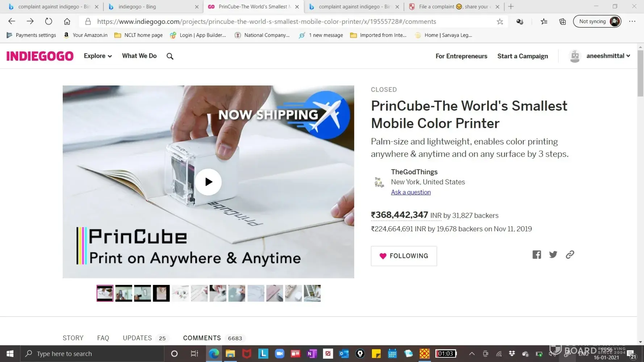Image resolution: width=644 pixels, height=362 pixels.
Task: Open the Imported from Inte... bookmarks folder
Action: pyautogui.click(x=379, y=35)
